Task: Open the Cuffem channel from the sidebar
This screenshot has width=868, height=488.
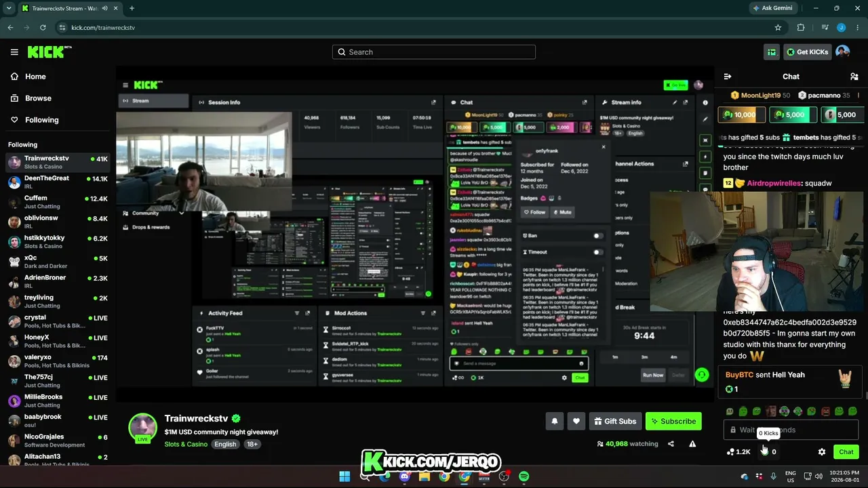Action: pos(58,202)
